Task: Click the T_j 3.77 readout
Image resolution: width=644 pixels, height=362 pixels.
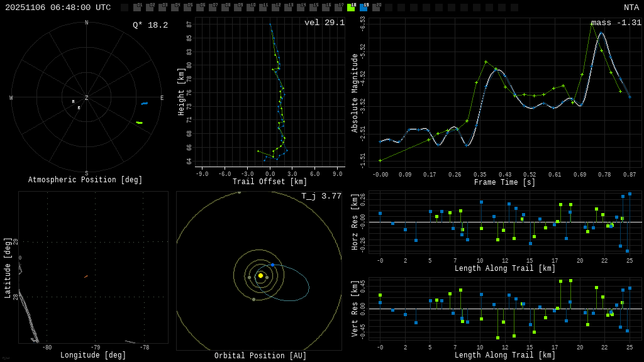Action: pos(321,196)
